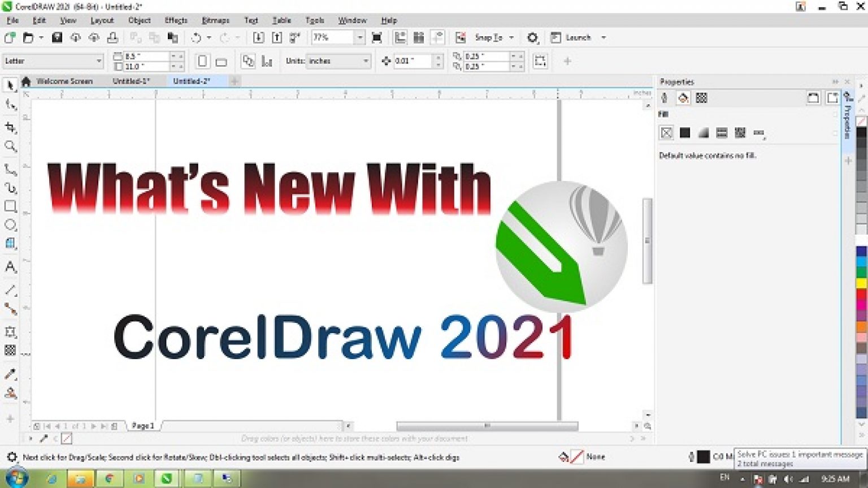The width and height of the screenshot is (868, 488).
Task: Click the Page 1 tab
Action: point(142,426)
